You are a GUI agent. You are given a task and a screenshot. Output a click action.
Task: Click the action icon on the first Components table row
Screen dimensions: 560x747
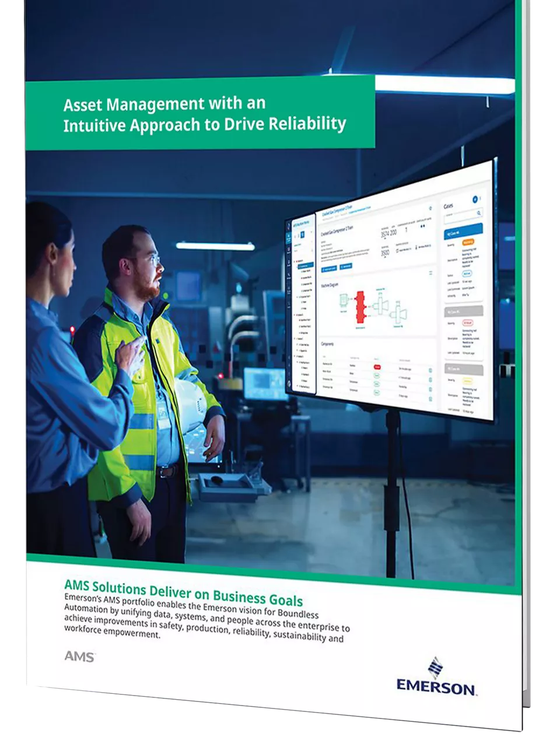pos(430,369)
